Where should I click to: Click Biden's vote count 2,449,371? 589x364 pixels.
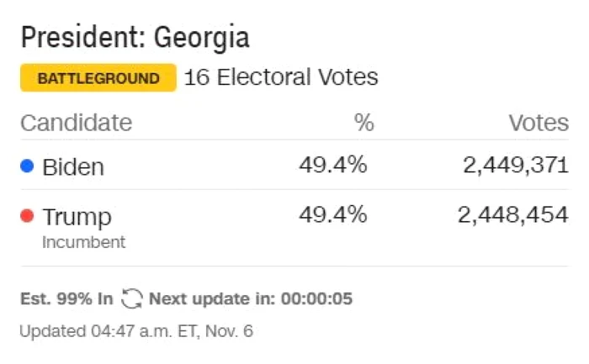pyautogui.click(x=516, y=166)
